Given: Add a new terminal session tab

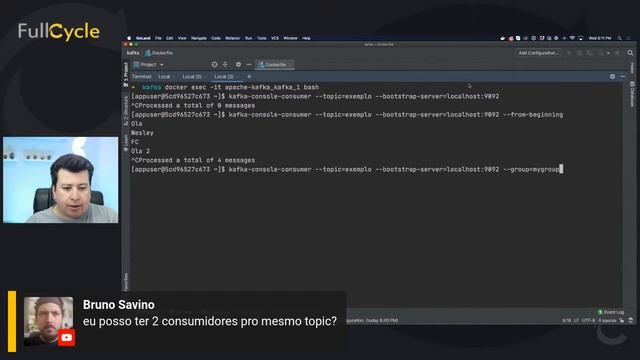Looking at the screenshot, I should [x=249, y=76].
